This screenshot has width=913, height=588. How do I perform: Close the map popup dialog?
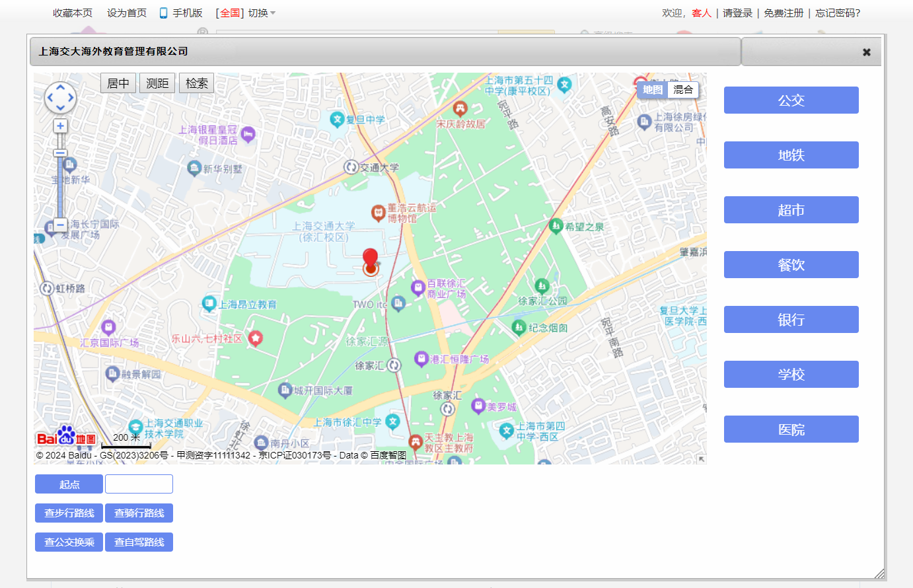tap(866, 52)
